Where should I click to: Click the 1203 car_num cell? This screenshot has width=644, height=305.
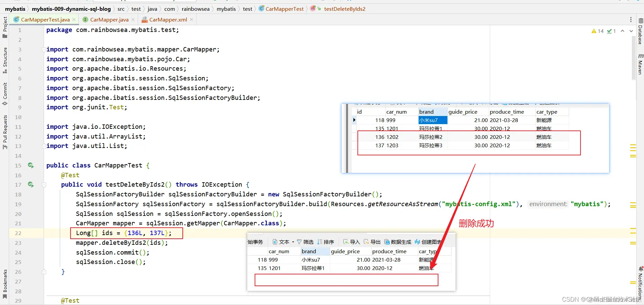(402, 145)
